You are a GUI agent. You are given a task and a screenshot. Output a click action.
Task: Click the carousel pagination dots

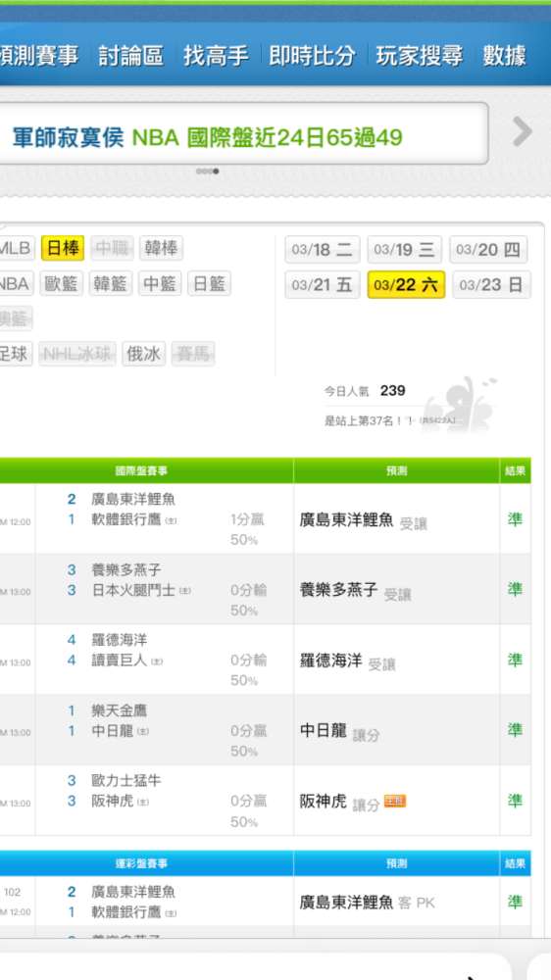[207, 171]
